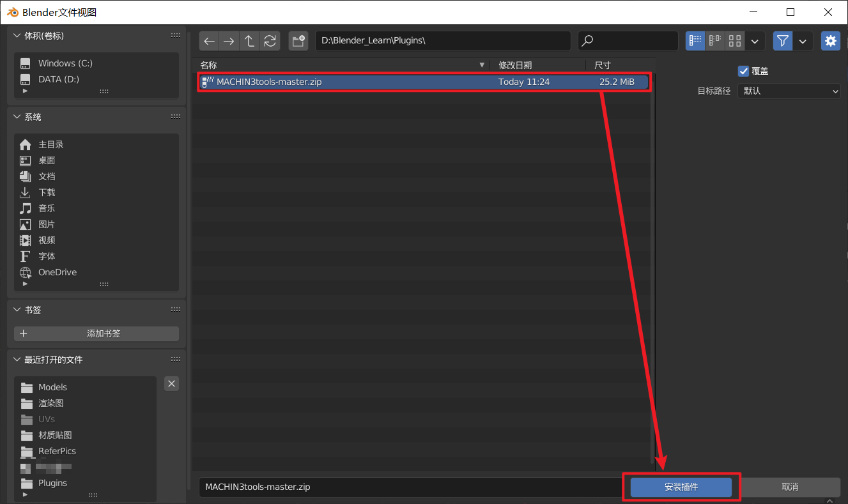848x504 pixels.
Task: Open filter settings dropdown arrow
Action: pyautogui.click(x=803, y=41)
